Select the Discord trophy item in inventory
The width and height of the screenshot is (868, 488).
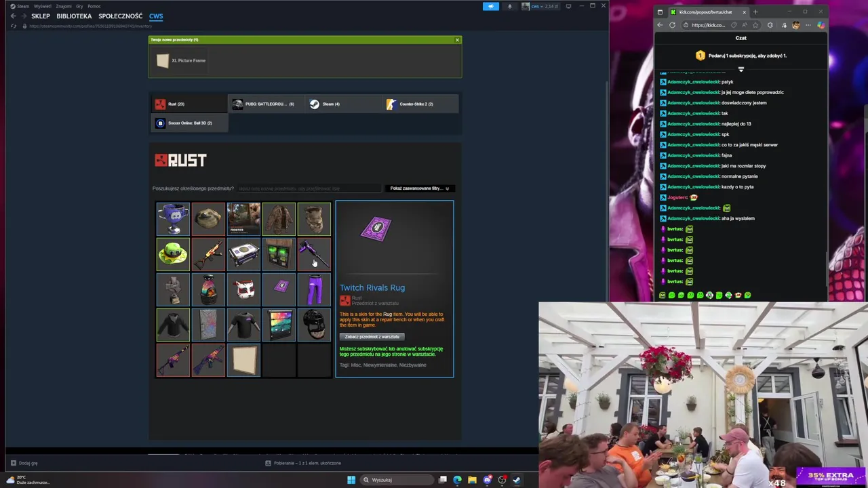click(173, 218)
